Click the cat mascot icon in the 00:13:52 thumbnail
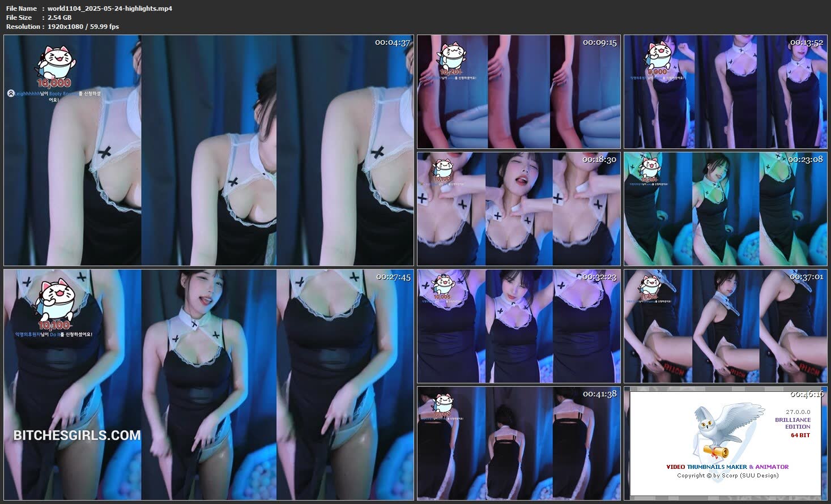Viewport: 831px width, 504px height. coord(658,55)
